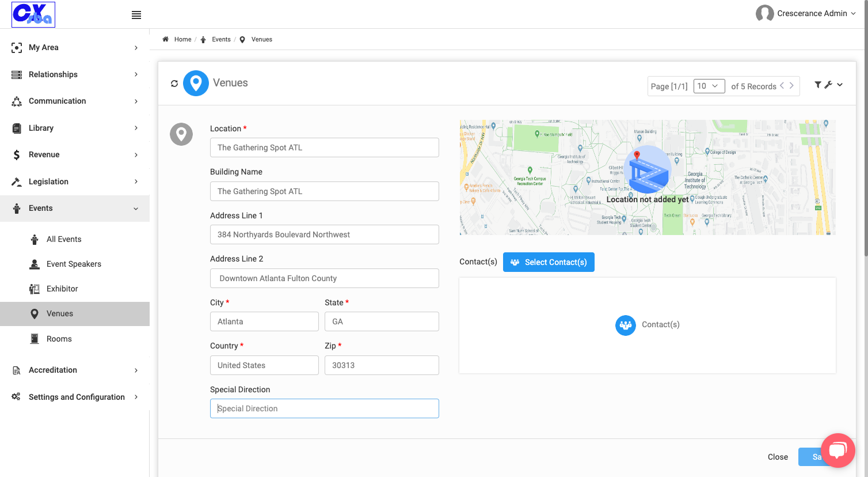Click the refresh icon beside Venues
The width and height of the screenshot is (868, 477).
(x=174, y=84)
